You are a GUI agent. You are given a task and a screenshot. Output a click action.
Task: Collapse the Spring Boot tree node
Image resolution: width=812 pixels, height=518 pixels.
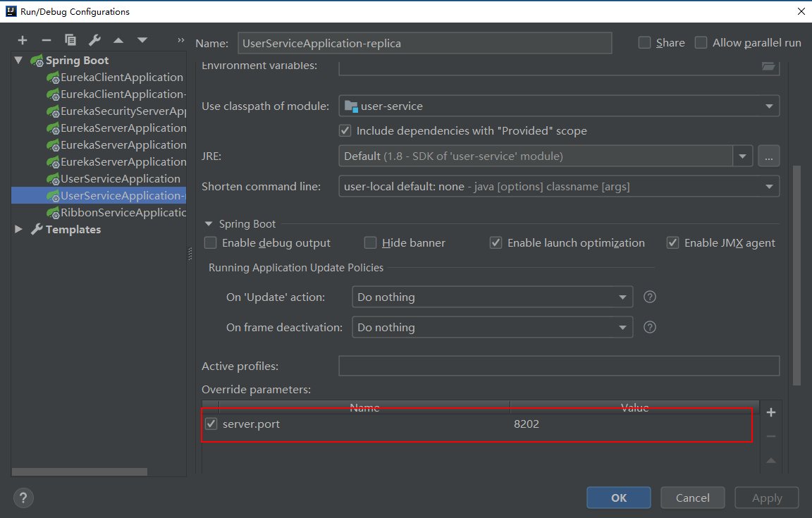coord(19,61)
